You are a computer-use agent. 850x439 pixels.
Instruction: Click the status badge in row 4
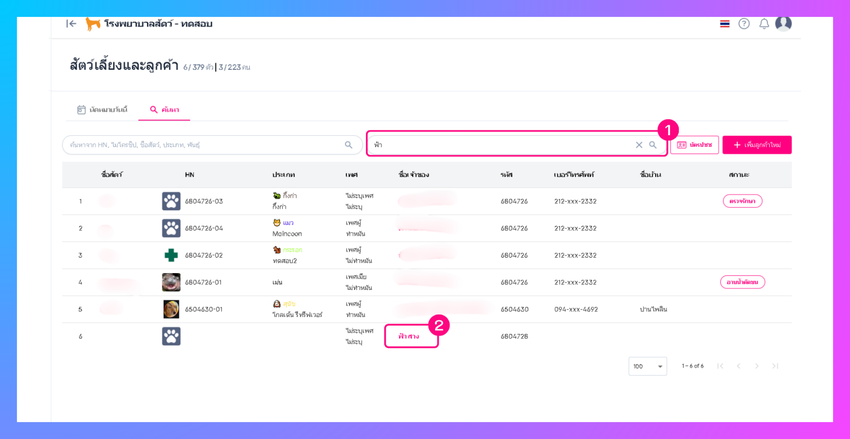(x=743, y=282)
